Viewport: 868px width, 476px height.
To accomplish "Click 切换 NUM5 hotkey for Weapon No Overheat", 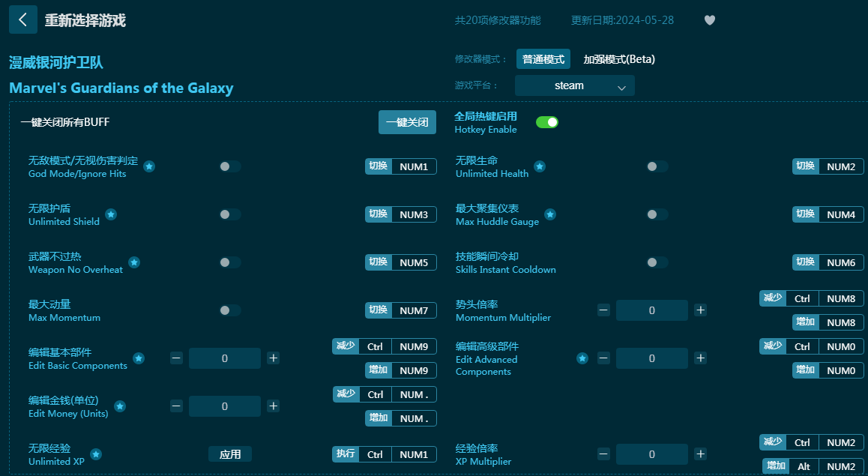I will click(x=401, y=262).
